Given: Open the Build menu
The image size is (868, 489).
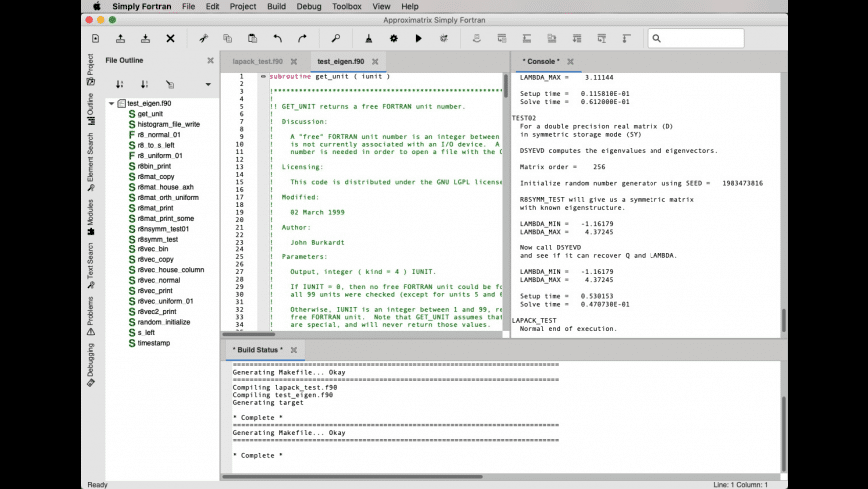Looking at the screenshot, I should point(276,6).
